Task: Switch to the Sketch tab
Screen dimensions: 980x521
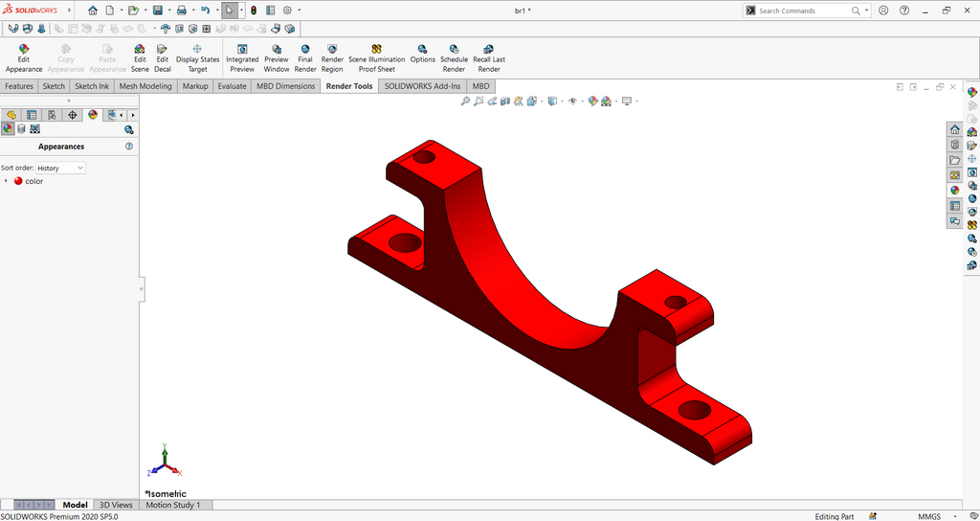Action: 54,86
